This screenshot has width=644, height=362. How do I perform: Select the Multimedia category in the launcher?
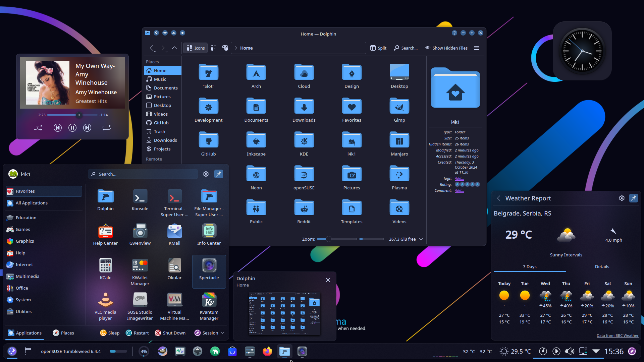(x=44, y=276)
